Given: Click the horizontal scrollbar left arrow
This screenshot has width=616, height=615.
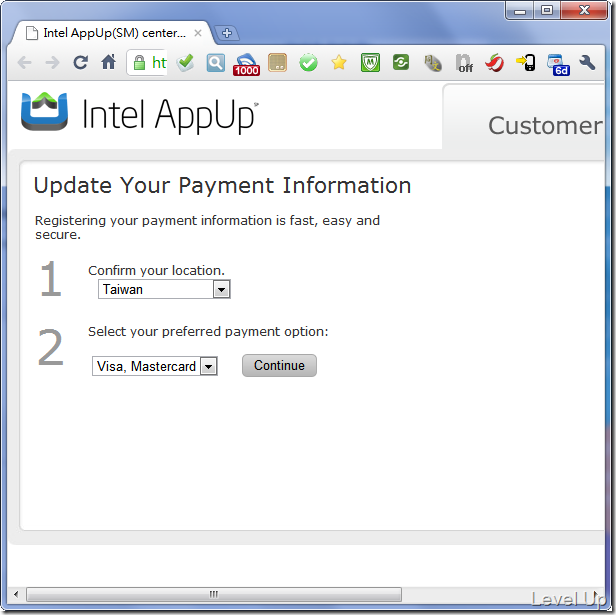Looking at the screenshot, I should (16, 594).
